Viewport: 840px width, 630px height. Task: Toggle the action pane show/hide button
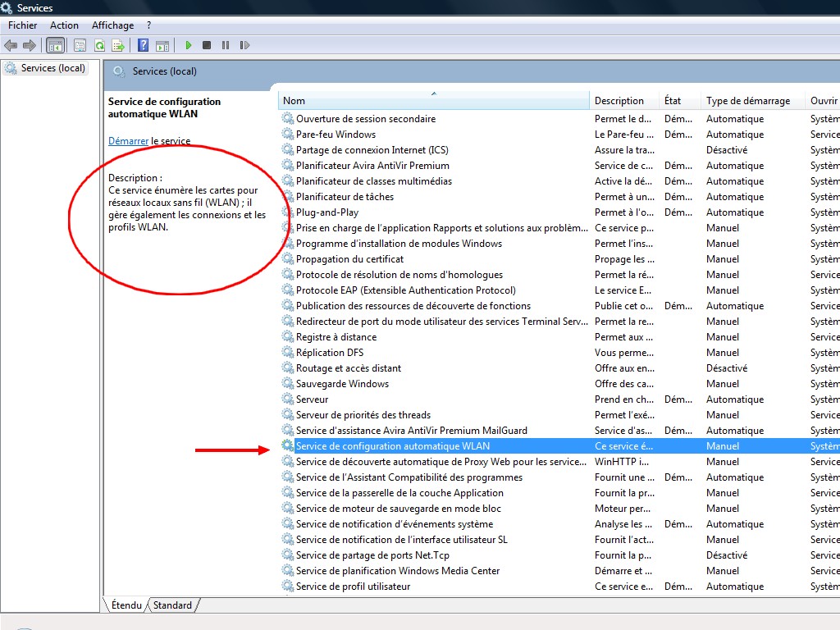click(162, 45)
